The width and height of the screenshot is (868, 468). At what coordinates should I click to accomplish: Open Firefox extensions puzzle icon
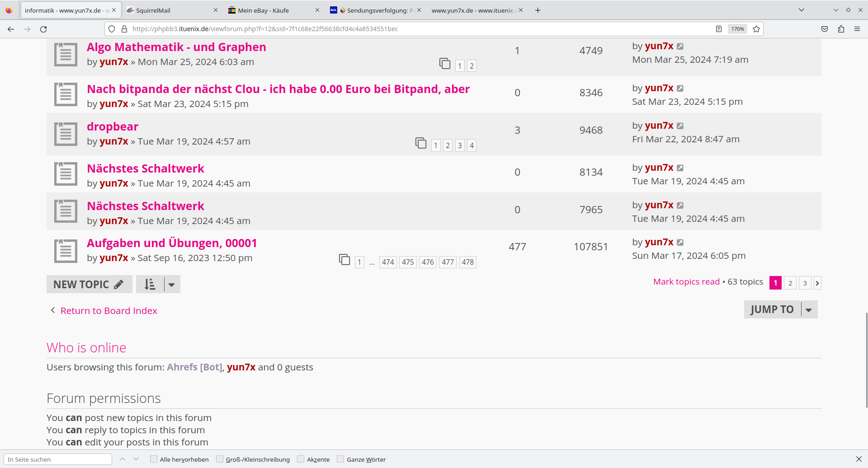tap(841, 29)
